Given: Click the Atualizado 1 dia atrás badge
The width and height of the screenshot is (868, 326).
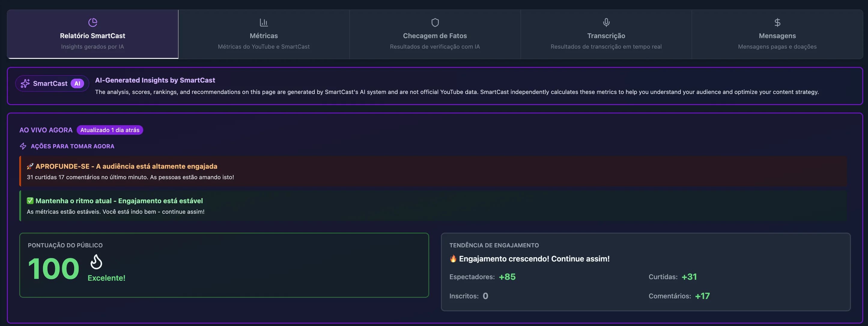Looking at the screenshot, I should 110,130.
